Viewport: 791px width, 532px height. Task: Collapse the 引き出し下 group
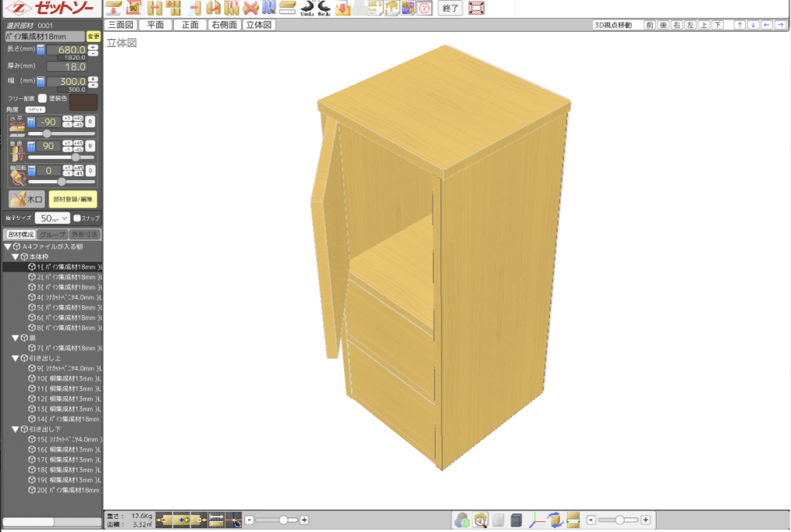click(x=15, y=429)
